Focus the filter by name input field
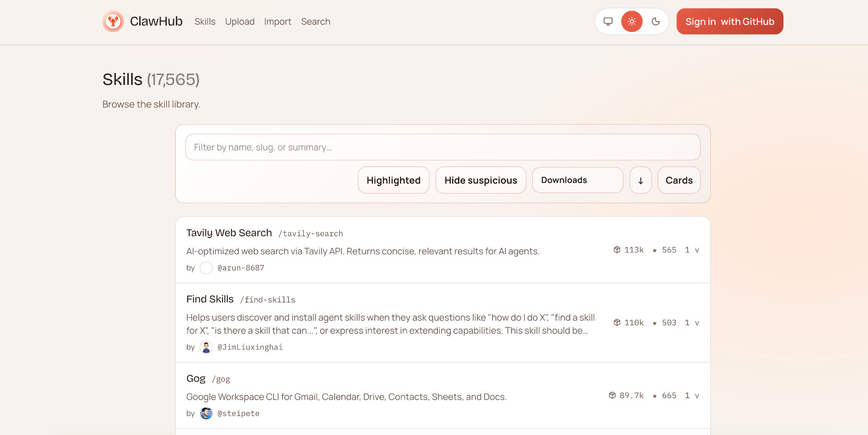868x435 pixels. coord(443,147)
